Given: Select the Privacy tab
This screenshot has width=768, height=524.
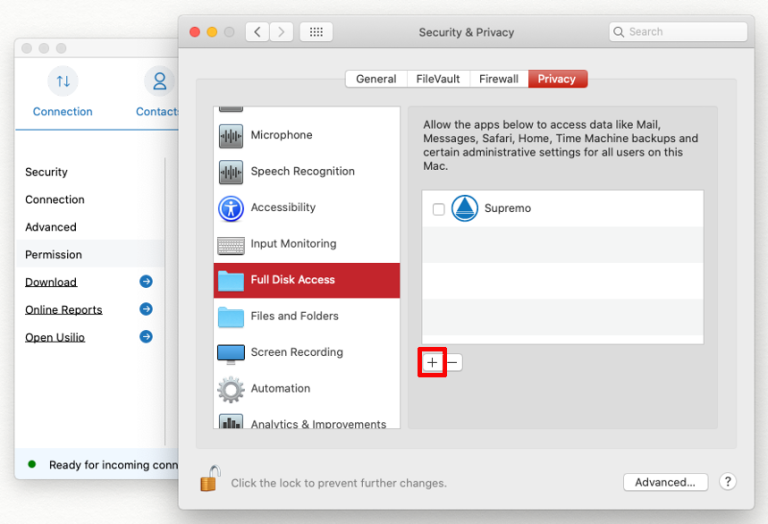Looking at the screenshot, I should tap(557, 79).
